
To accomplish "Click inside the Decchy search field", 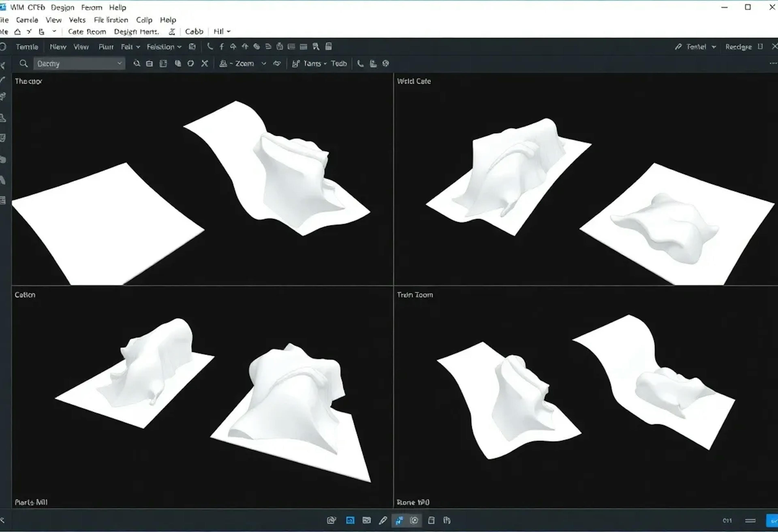I will 74,63.
